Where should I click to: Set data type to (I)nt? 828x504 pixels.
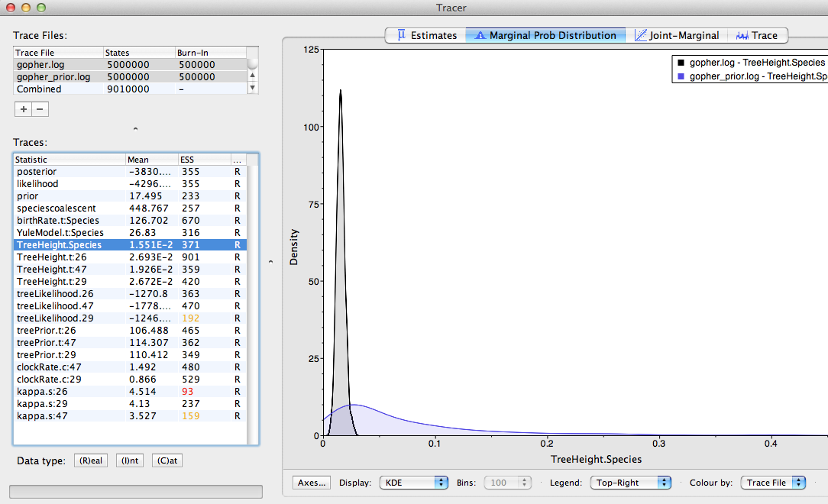pyautogui.click(x=128, y=460)
